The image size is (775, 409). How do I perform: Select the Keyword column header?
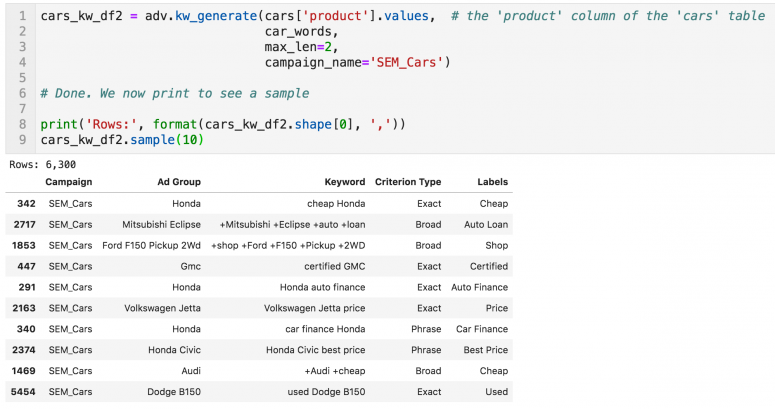click(x=345, y=182)
